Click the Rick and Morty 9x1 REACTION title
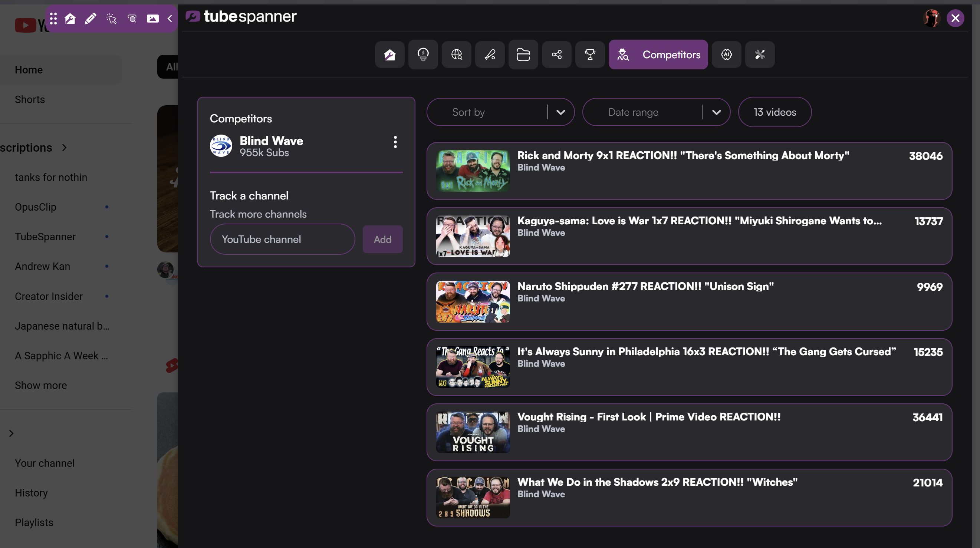 click(684, 156)
